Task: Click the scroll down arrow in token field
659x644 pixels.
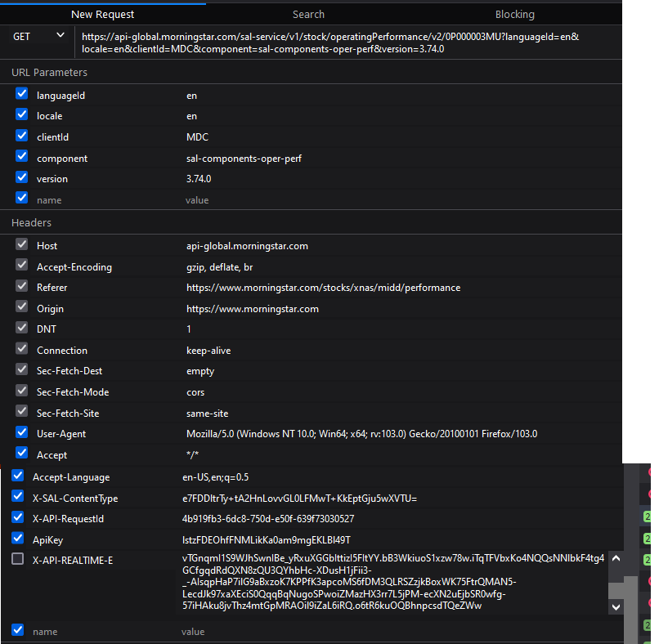Action: click(x=616, y=607)
